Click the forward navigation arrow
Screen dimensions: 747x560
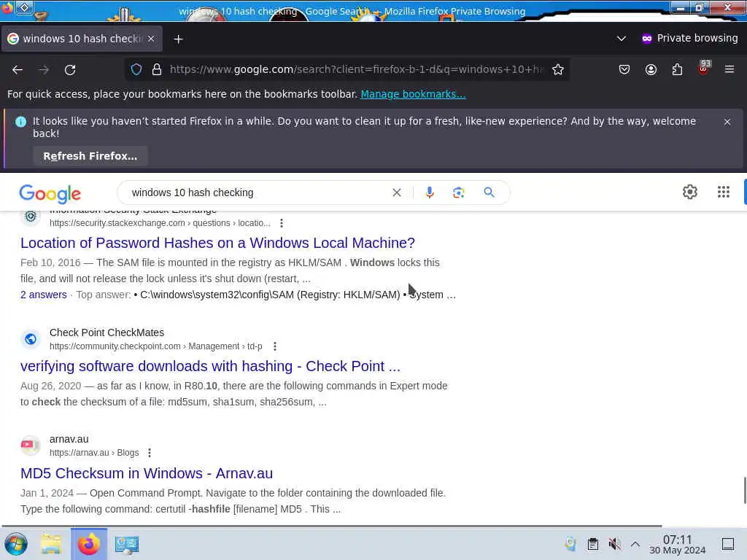(x=44, y=70)
